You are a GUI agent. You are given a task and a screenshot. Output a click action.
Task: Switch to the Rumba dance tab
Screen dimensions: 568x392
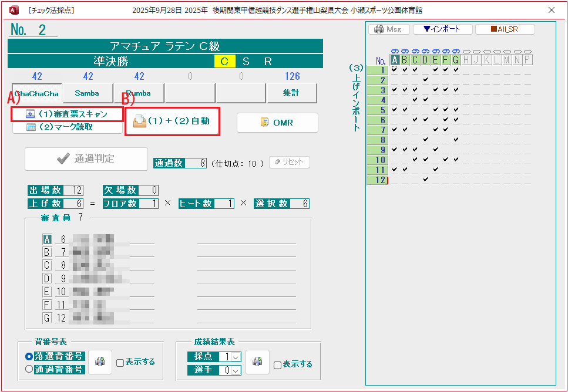pos(139,93)
